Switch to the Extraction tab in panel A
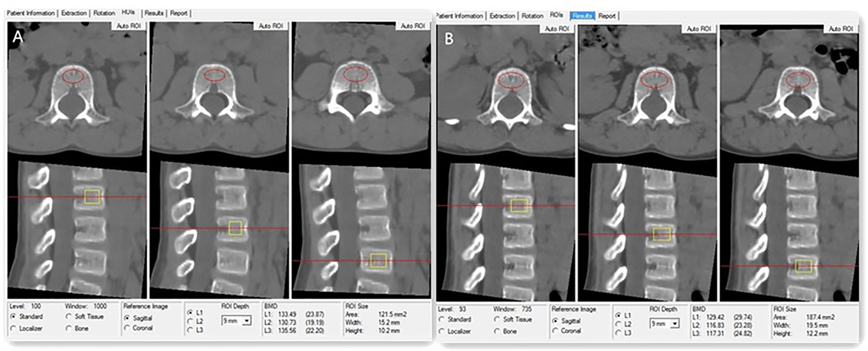Screen dimensions: 868x351 click(74, 13)
